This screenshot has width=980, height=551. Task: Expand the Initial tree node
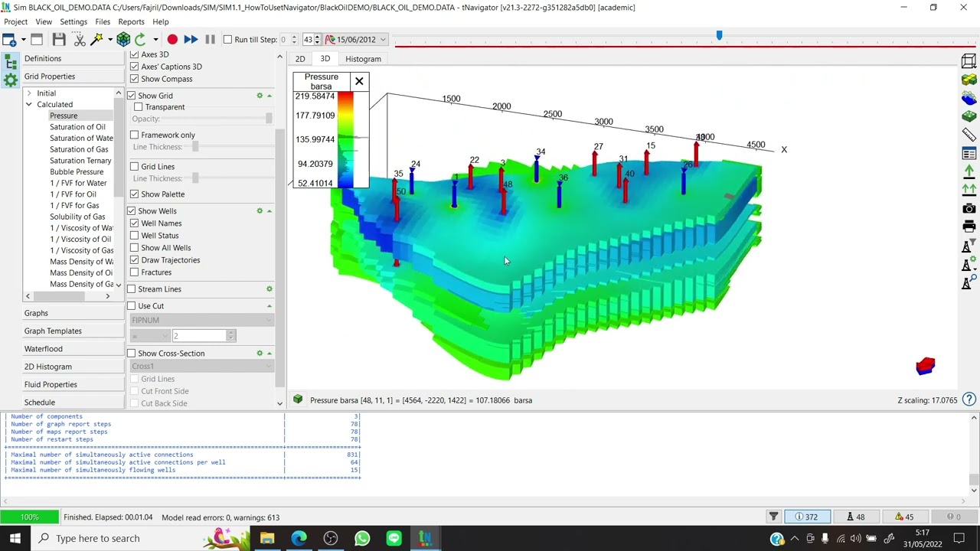coord(29,93)
